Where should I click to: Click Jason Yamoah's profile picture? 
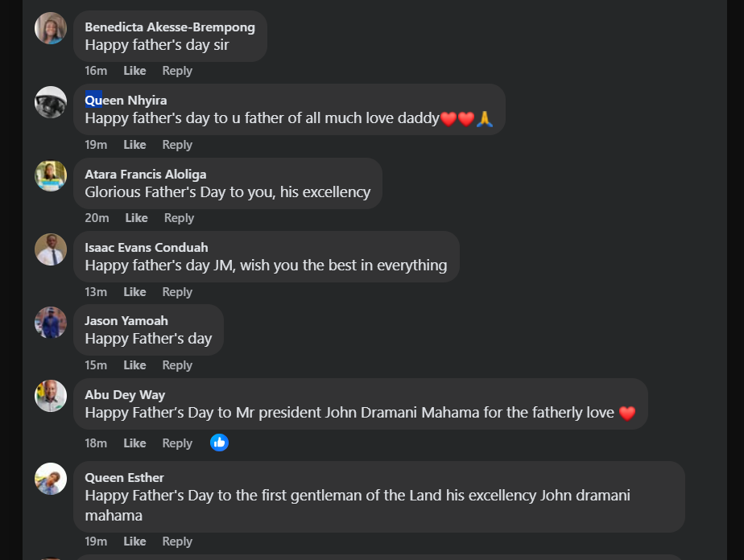coord(51,323)
